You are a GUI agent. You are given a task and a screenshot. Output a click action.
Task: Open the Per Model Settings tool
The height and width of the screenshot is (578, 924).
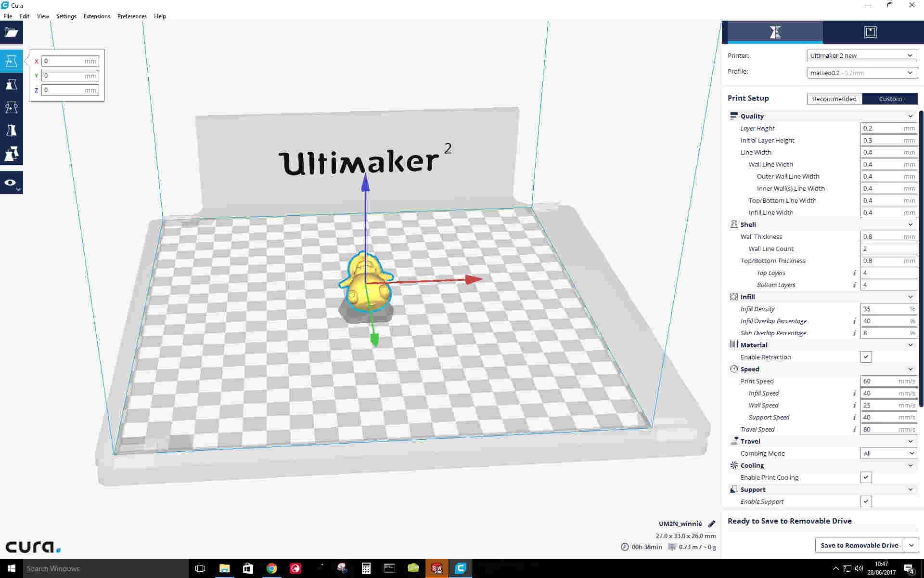(x=12, y=154)
